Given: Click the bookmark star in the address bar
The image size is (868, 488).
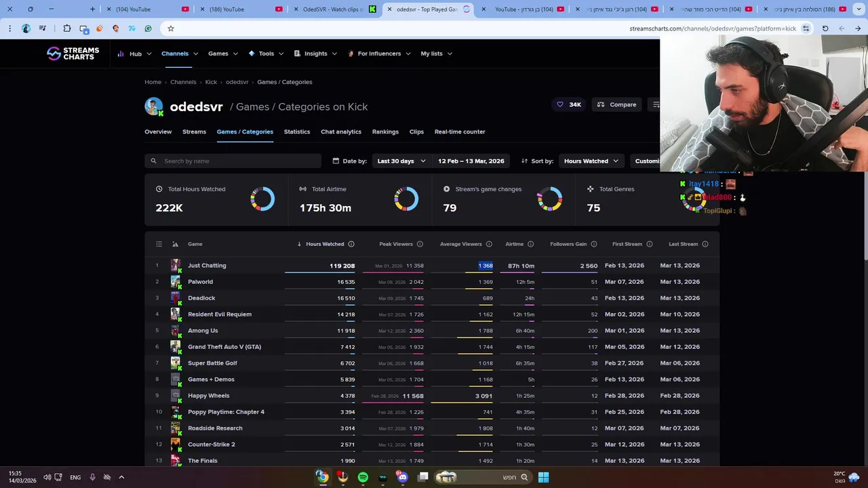Looking at the screenshot, I should (x=171, y=28).
